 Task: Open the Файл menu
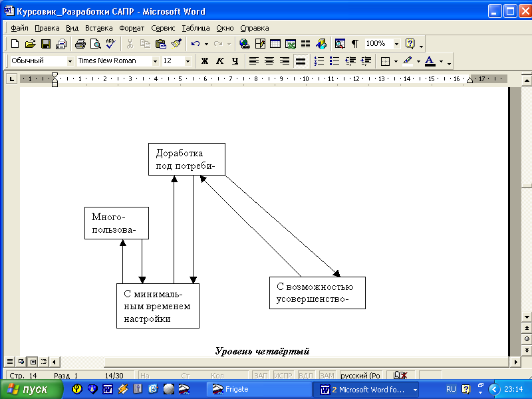tap(19, 28)
